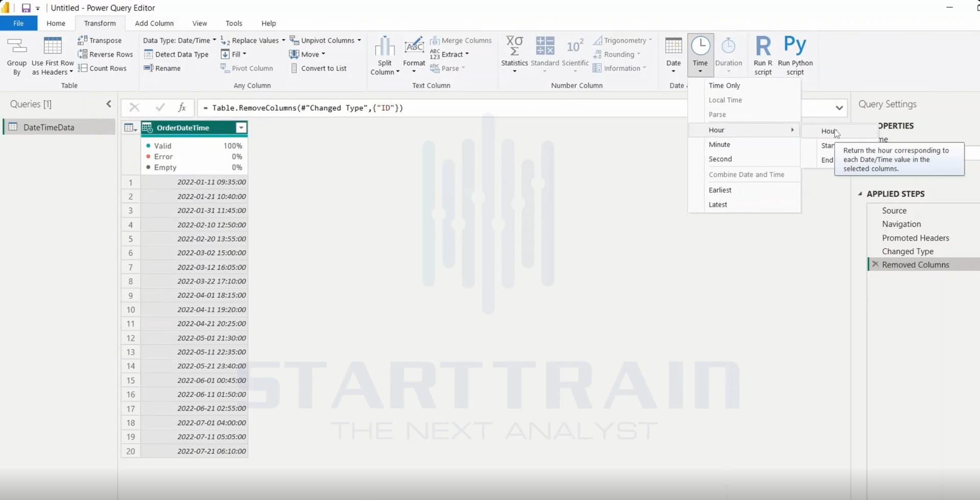Screen dimensions: 980x500
Task: Collapse the Queries pane
Action: point(108,104)
